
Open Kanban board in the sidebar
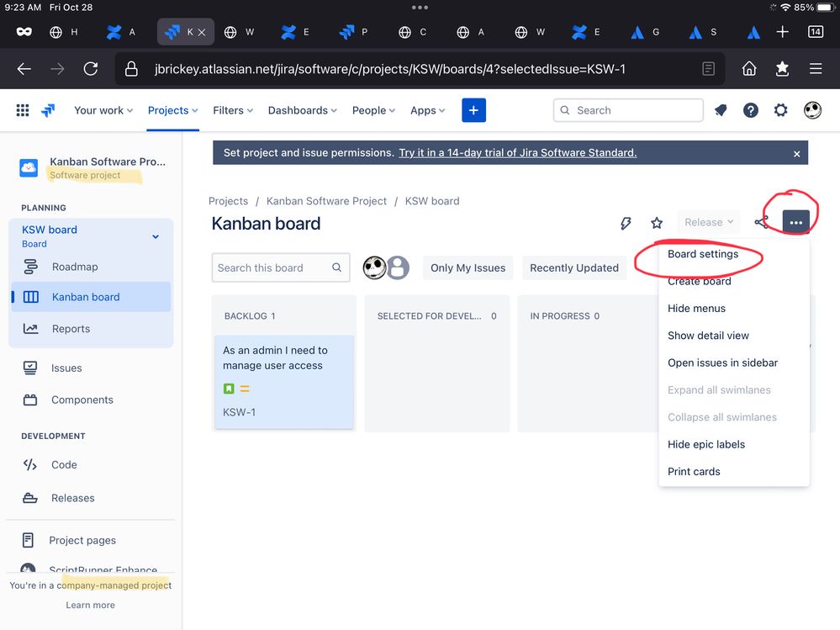click(91, 297)
